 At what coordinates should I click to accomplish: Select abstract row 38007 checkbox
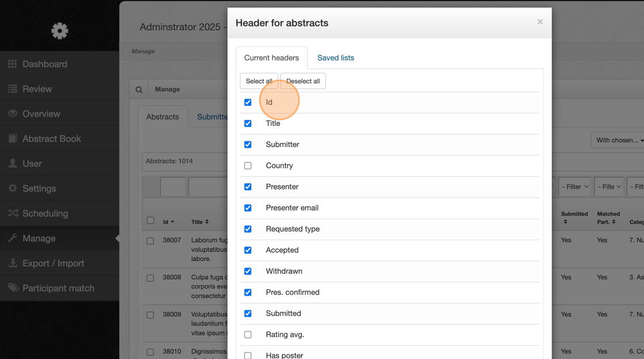pyautogui.click(x=150, y=241)
